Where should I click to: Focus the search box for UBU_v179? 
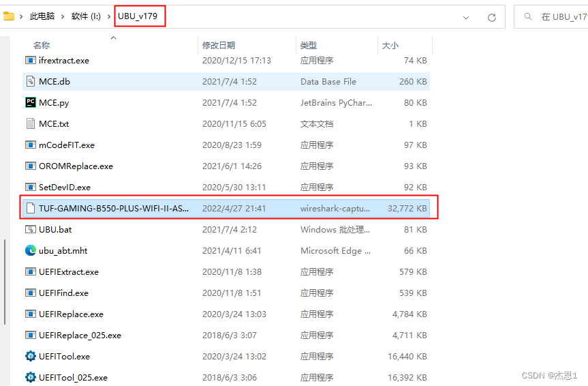click(551, 16)
